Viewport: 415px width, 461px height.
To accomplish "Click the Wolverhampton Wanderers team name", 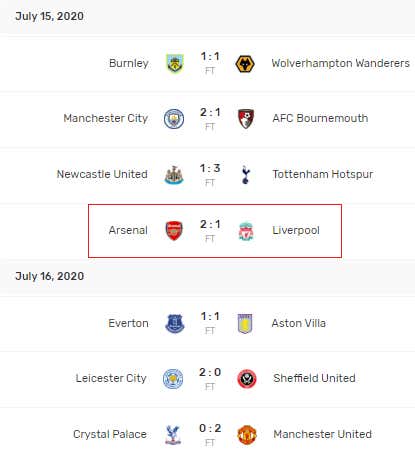I will click(341, 63).
